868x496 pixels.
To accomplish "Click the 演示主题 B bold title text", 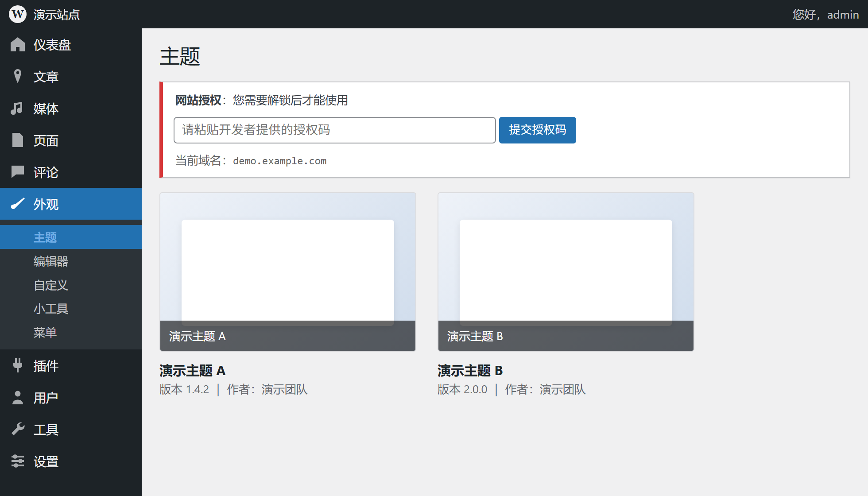I will click(470, 370).
